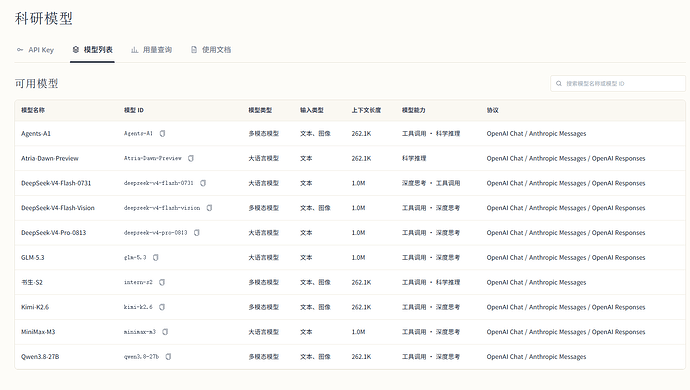Open the 使用文档 tab

tap(211, 50)
